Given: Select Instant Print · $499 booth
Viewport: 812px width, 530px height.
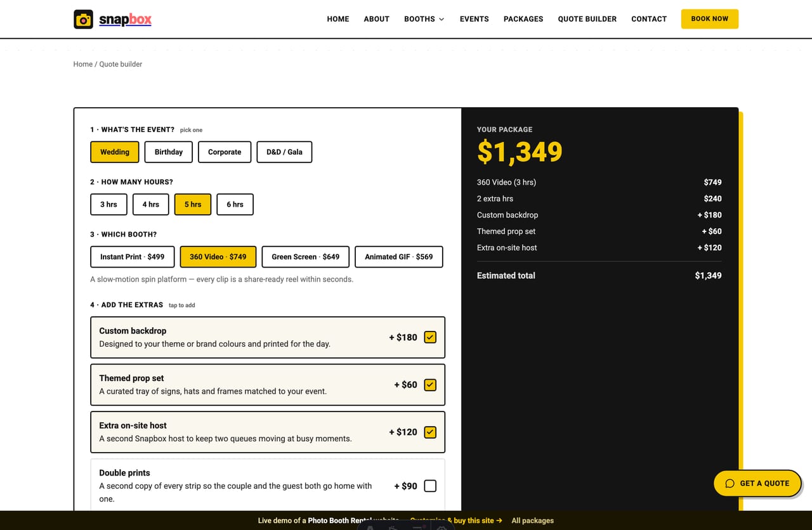Looking at the screenshot, I should click(x=133, y=257).
